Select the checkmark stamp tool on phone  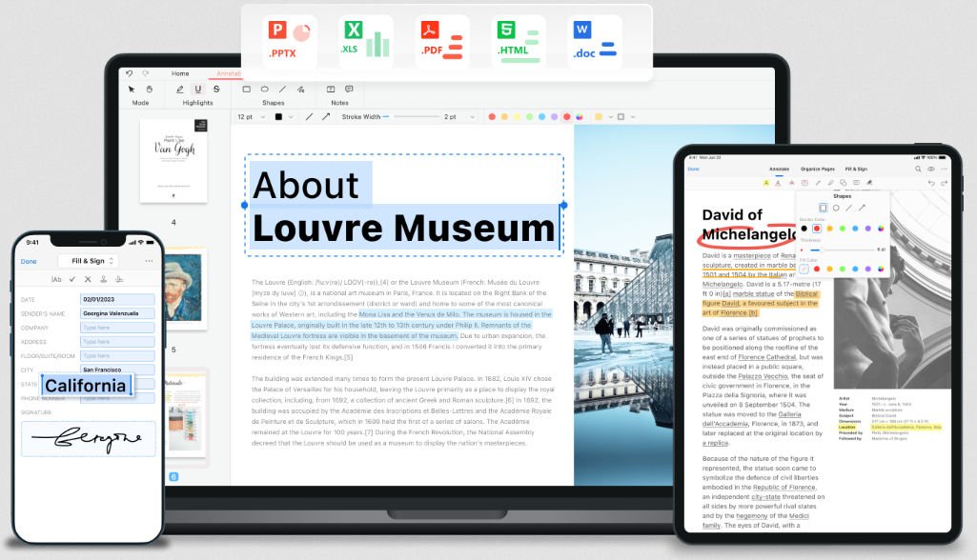pos(72,280)
